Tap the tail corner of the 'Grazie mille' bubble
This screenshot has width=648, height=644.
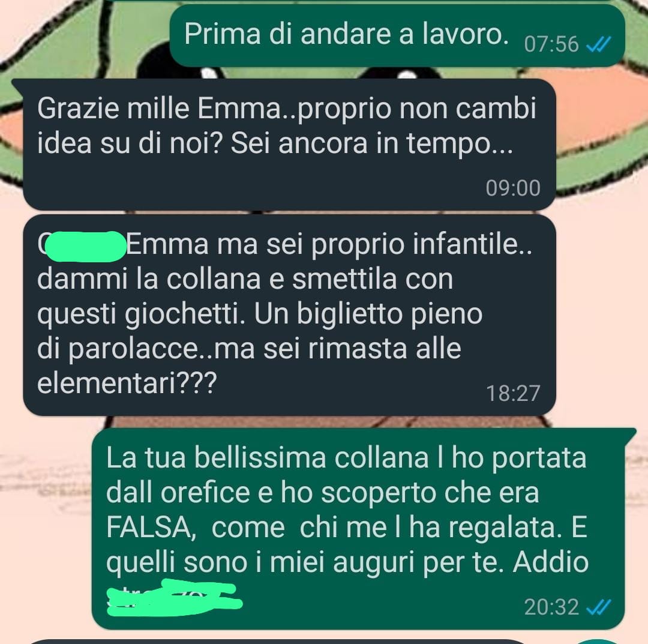coord(18,85)
